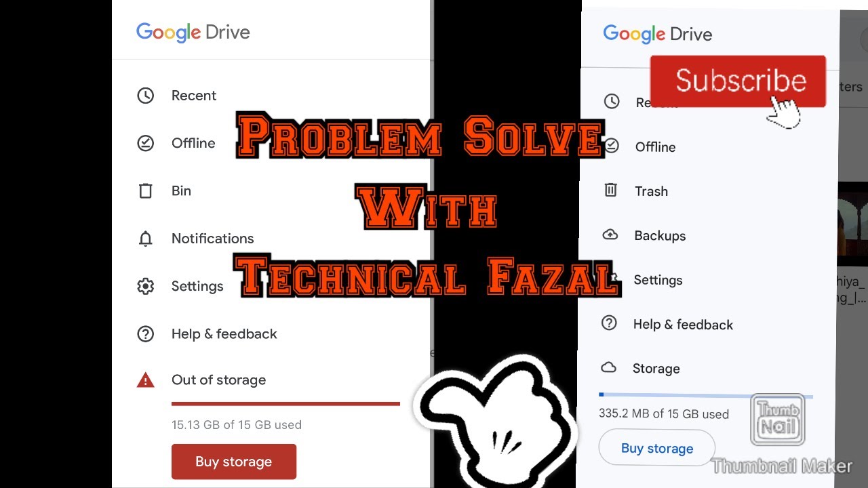Click the Google Drive logo in left panel
This screenshot has width=868, height=488.
tap(193, 33)
